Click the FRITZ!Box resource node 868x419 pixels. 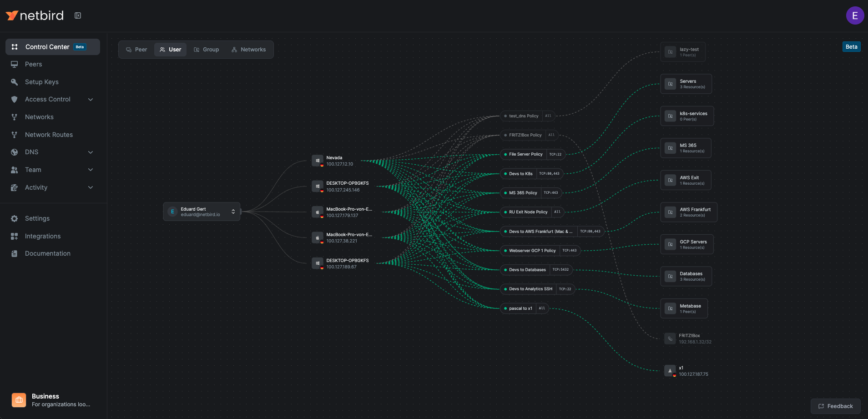point(688,338)
